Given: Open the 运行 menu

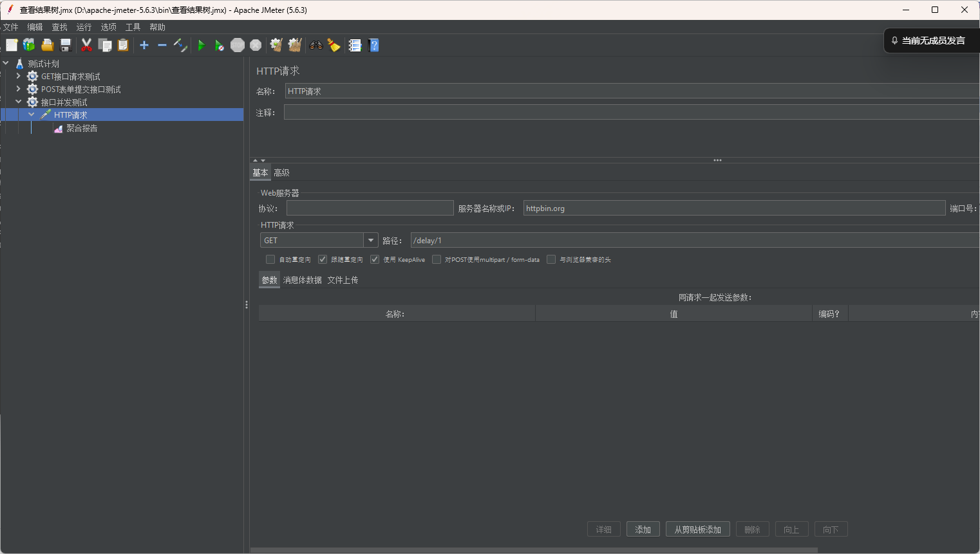Looking at the screenshot, I should pyautogui.click(x=84, y=27).
